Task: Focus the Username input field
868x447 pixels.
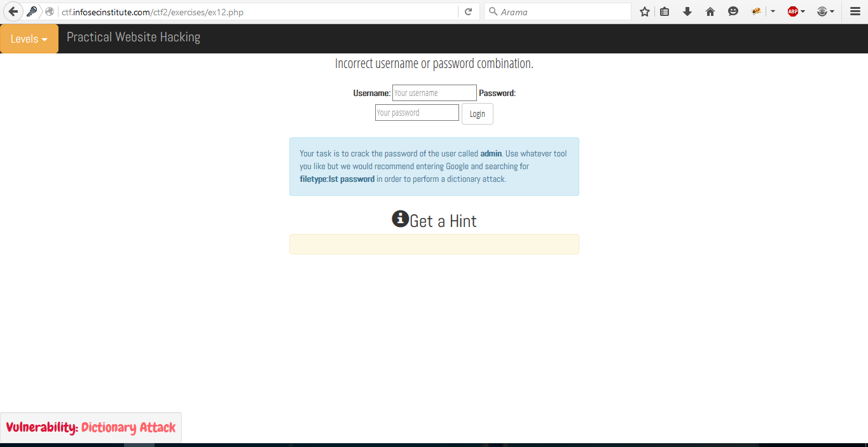Action: 434,93
